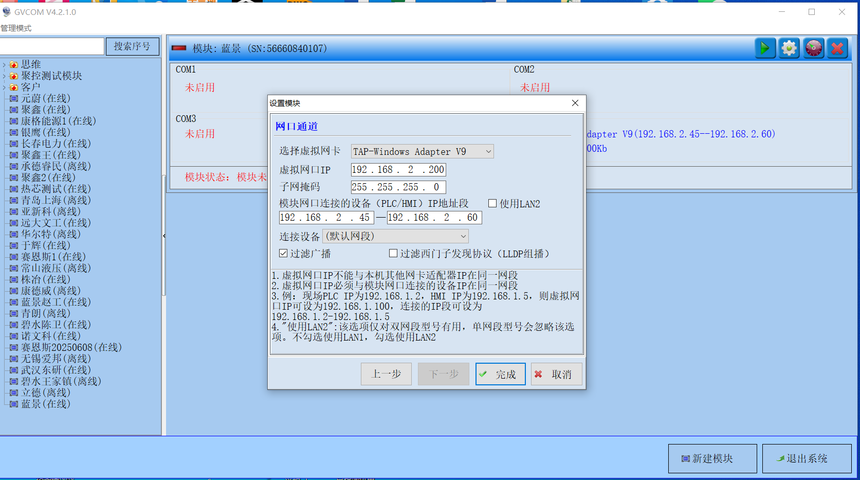Click the serial number search input field
Image resolution: width=860 pixels, height=480 pixels.
pos(52,47)
